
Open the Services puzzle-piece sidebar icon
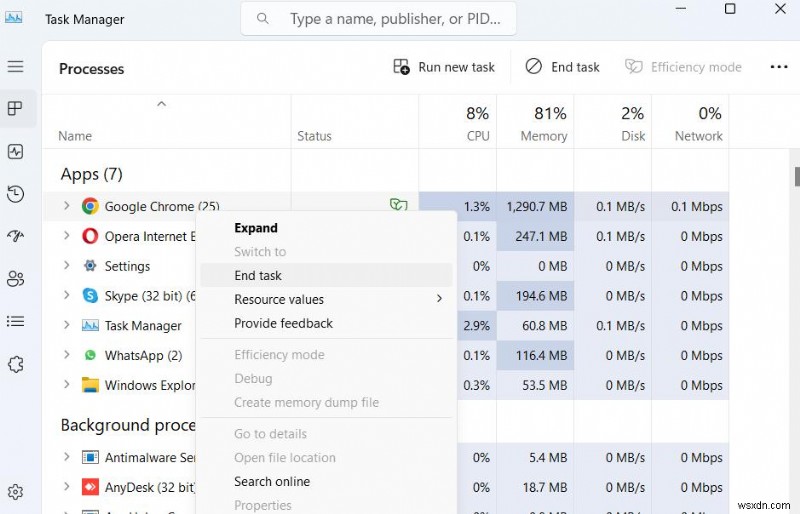pos(15,364)
